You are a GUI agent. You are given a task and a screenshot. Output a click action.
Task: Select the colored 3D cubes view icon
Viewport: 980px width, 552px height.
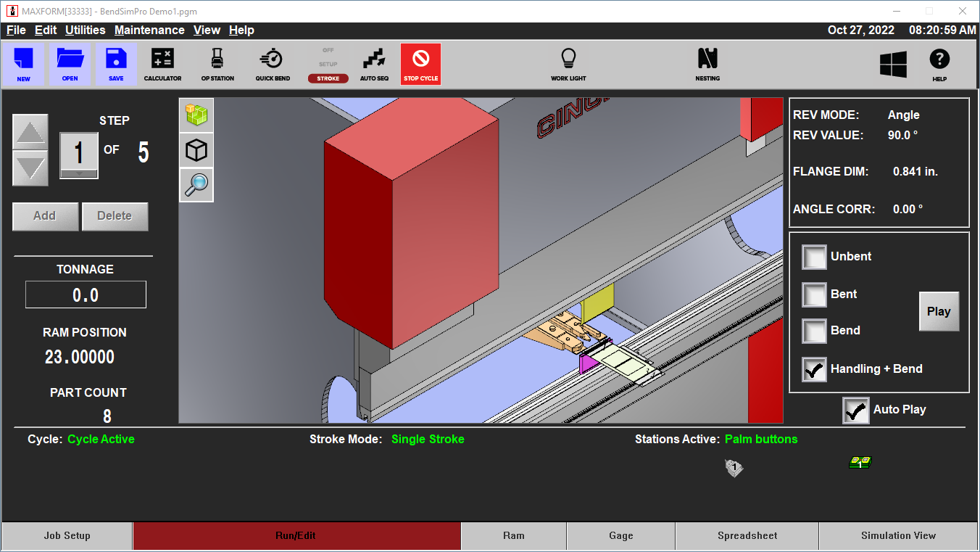[196, 115]
